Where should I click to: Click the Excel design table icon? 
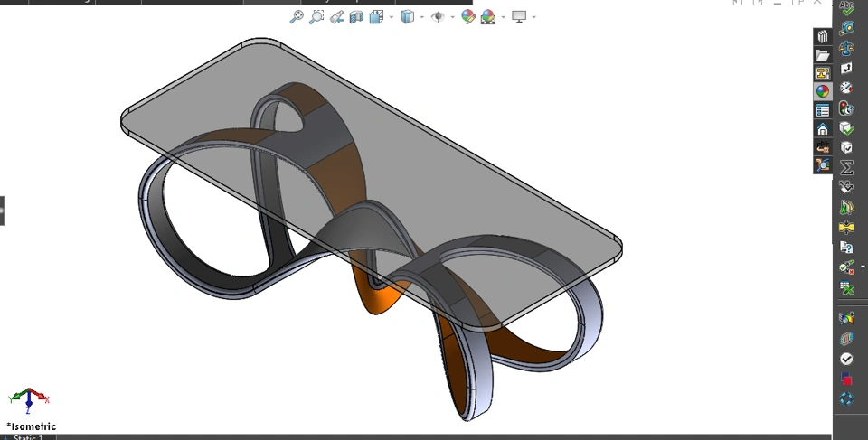point(846,288)
